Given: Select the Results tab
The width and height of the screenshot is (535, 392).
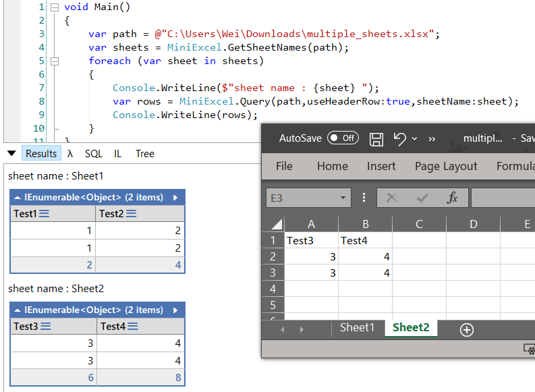Looking at the screenshot, I should pos(41,154).
